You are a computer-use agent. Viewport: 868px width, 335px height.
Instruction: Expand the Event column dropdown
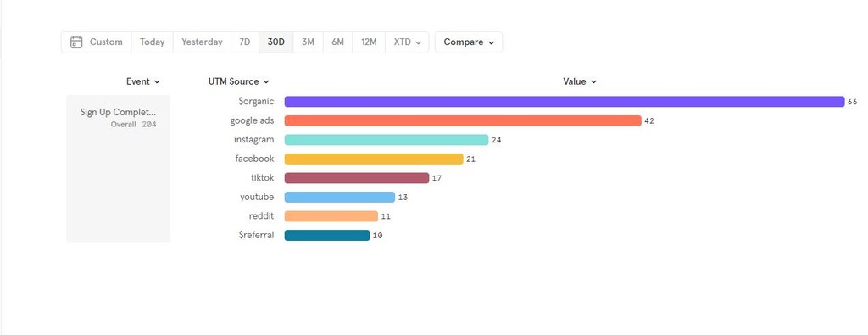[142, 81]
